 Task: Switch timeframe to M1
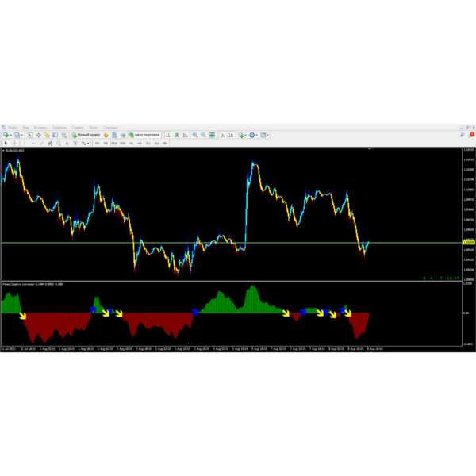97,144
